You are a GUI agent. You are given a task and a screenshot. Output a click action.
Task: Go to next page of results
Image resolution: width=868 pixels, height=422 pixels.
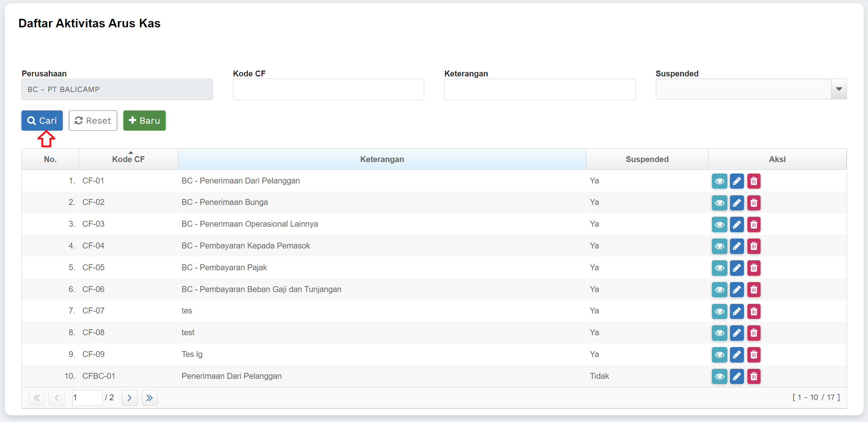(130, 398)
